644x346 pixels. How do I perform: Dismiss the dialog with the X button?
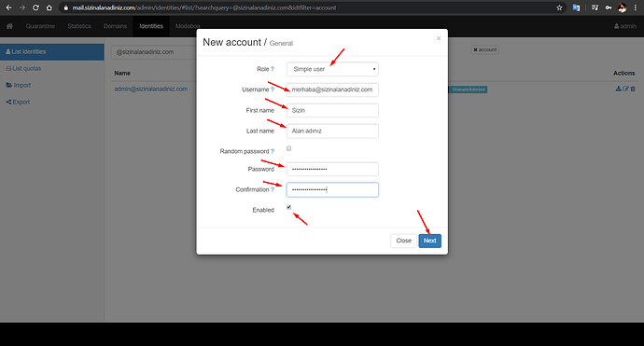[439, 38]
